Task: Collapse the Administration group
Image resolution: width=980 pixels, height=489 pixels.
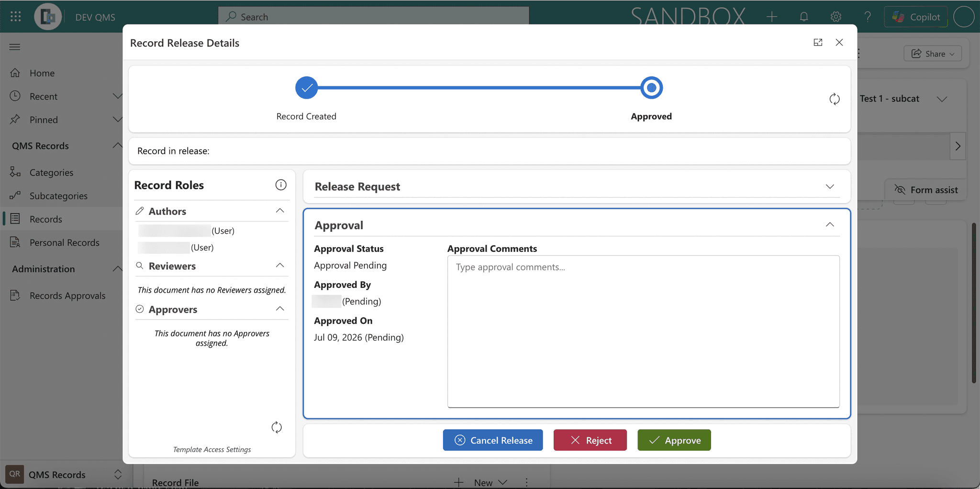Action: [117, 269]
